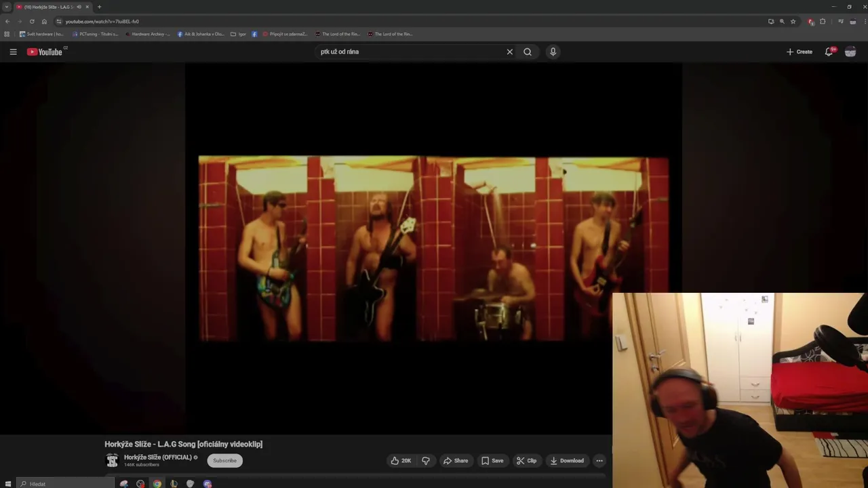Go back in browser history
The image size is (868, 488).
click(7, 22)
